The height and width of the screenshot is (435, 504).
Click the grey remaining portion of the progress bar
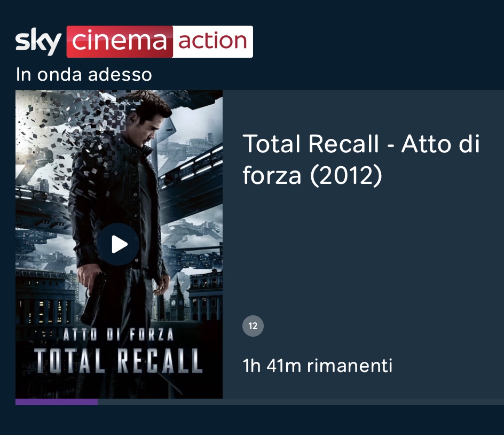click(301, 402)
